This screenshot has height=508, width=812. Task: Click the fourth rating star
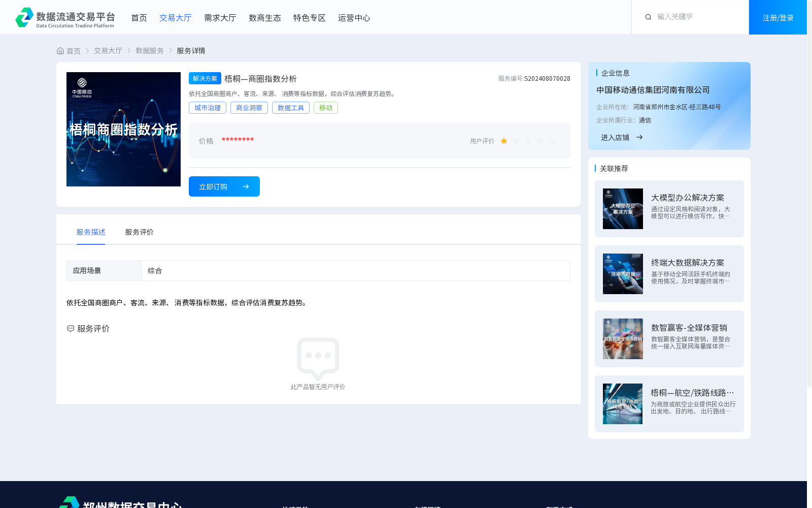[x=540, y=141]
